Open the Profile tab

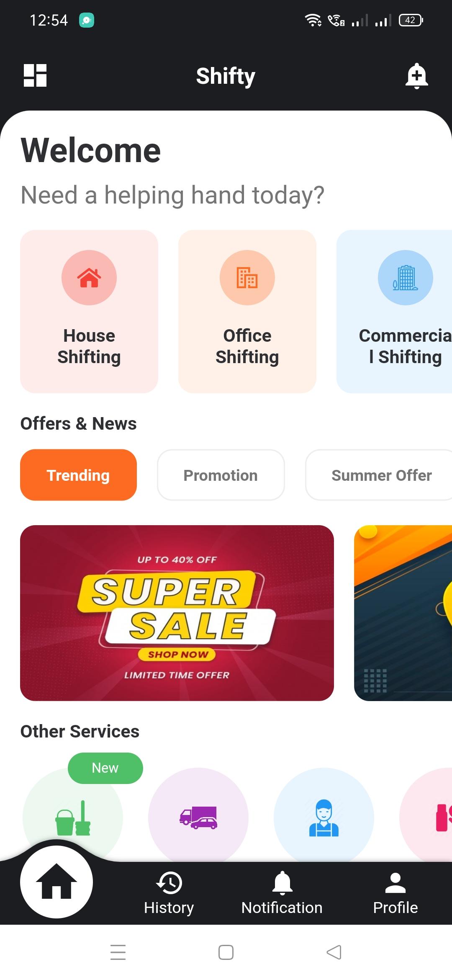click(395, 893)
